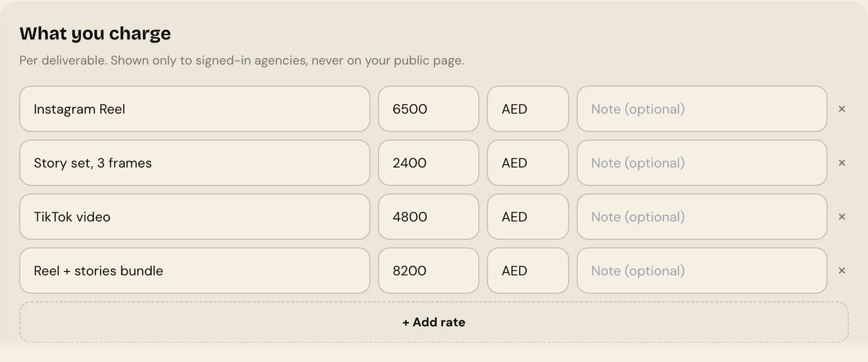Edit the Story set, 3 frames name field

coord(195,163)
